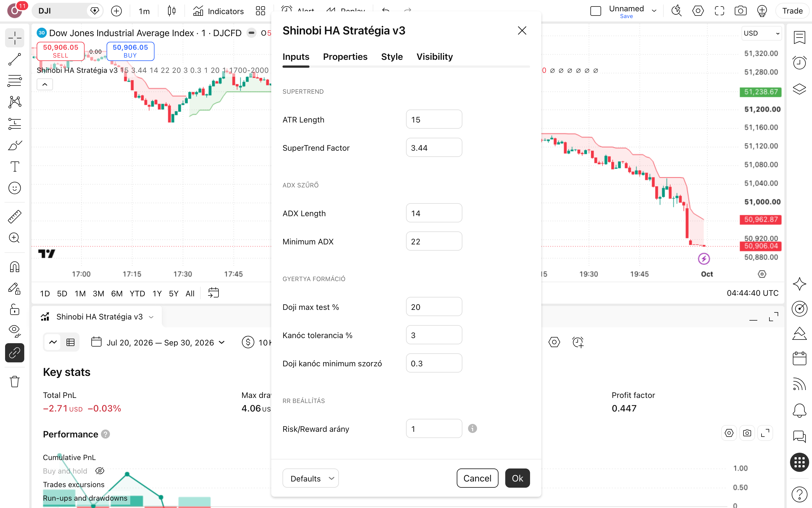Open the Fibonacci retracement tools
812x508 pixels.
(15, 81)
